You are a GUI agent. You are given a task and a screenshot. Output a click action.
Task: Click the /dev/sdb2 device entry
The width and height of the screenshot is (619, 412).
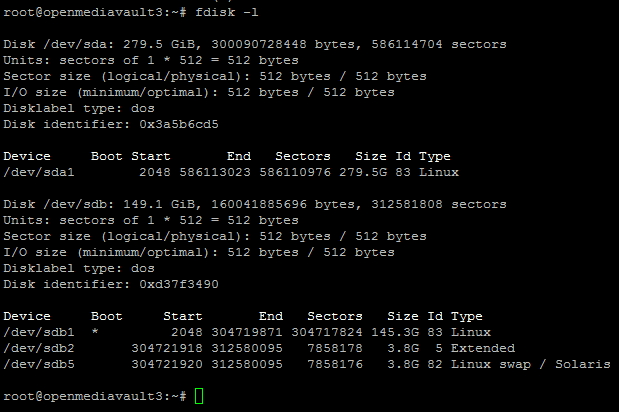[x=39, y=348]
